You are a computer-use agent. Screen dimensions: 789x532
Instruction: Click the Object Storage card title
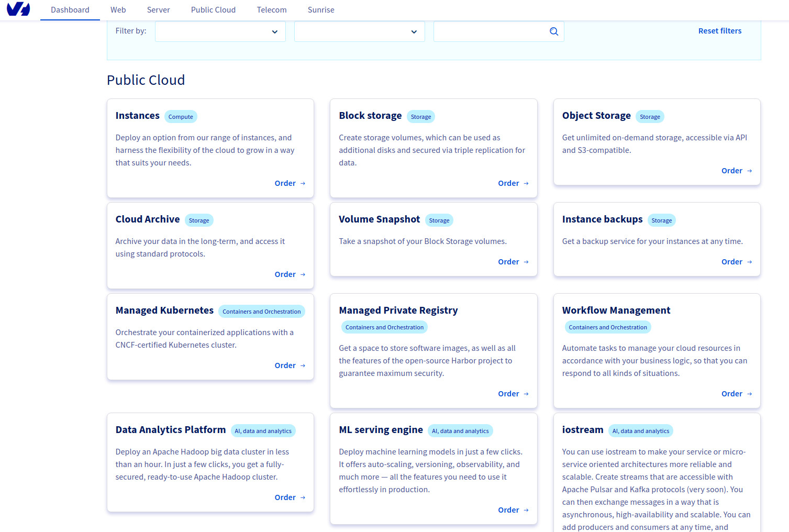coord(596,116)
